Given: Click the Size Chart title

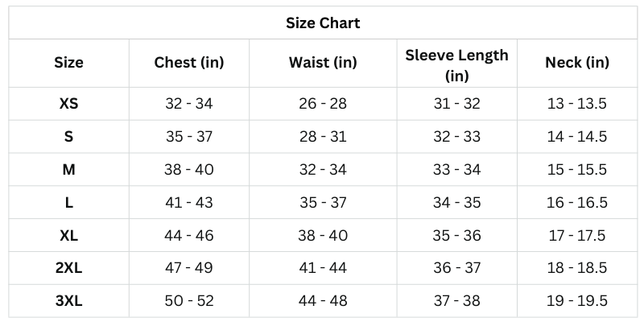Looking at the screenshot, I should click(323, 23).
